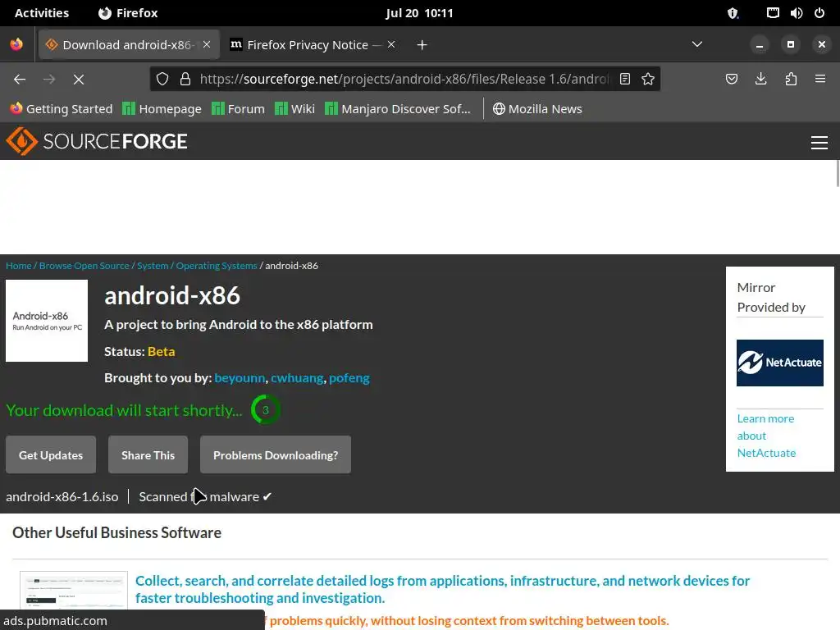The width and height of the screenshot is (840, 630).
Task: Click the top bar calendar tray icon
Action: 773,13
